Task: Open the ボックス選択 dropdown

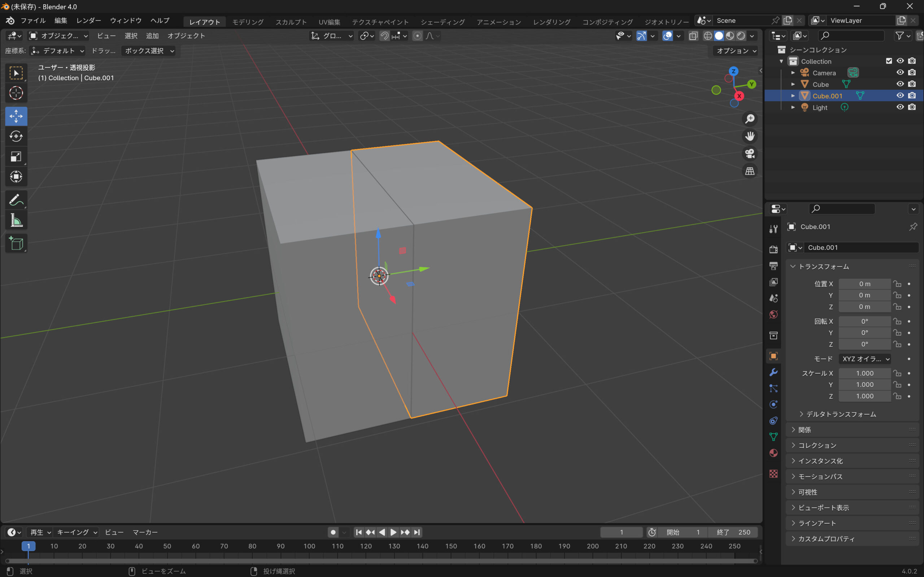Action: [149, 51]
